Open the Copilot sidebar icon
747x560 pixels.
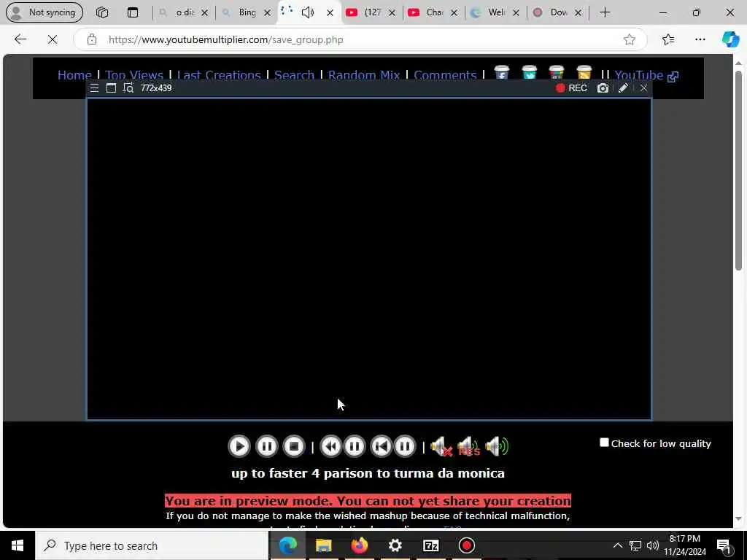coord(730,39)
